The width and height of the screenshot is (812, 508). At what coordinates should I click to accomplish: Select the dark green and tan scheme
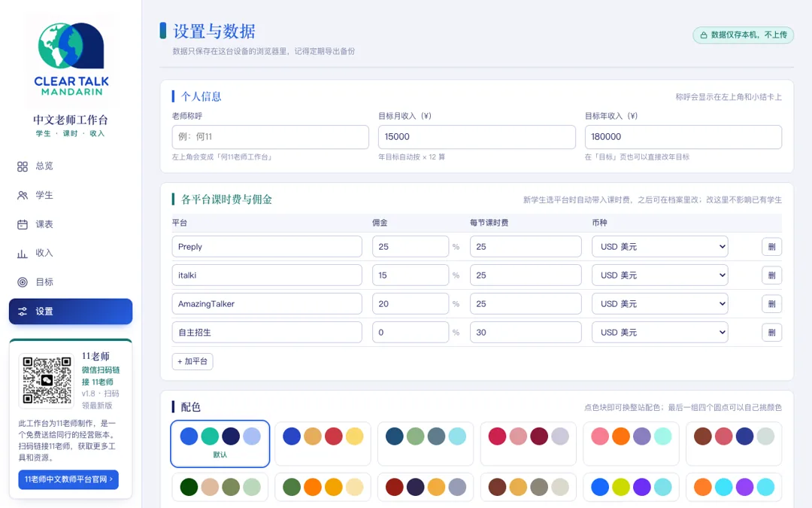220,487
